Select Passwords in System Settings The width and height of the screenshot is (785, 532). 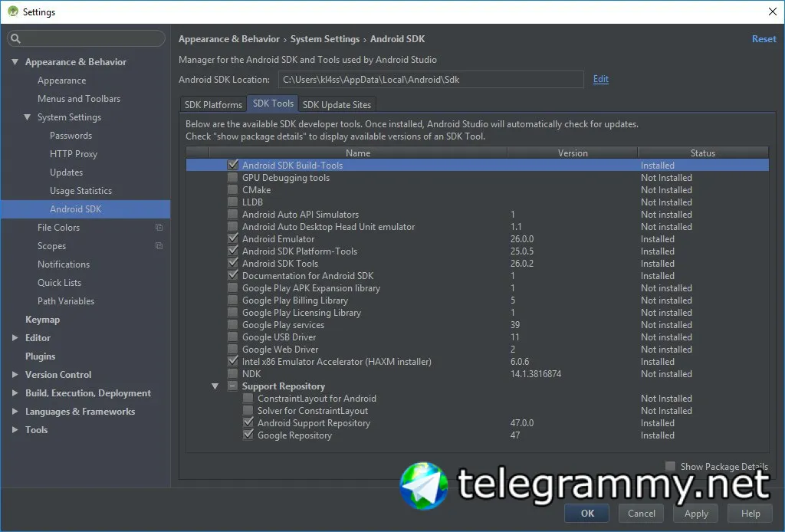71,135
